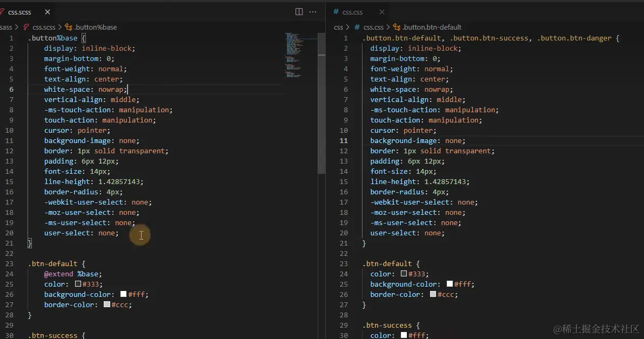Viewport: 644px width, 339px height.
Task: Close the css.css tab
Action: click(x=382, y=12)
